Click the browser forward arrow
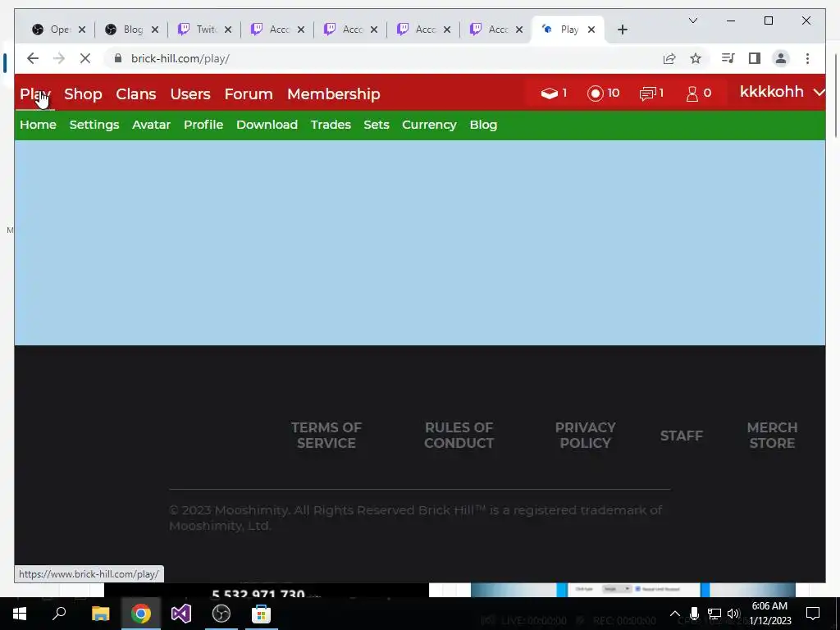 pyautogui.click(x=59, y=58)
